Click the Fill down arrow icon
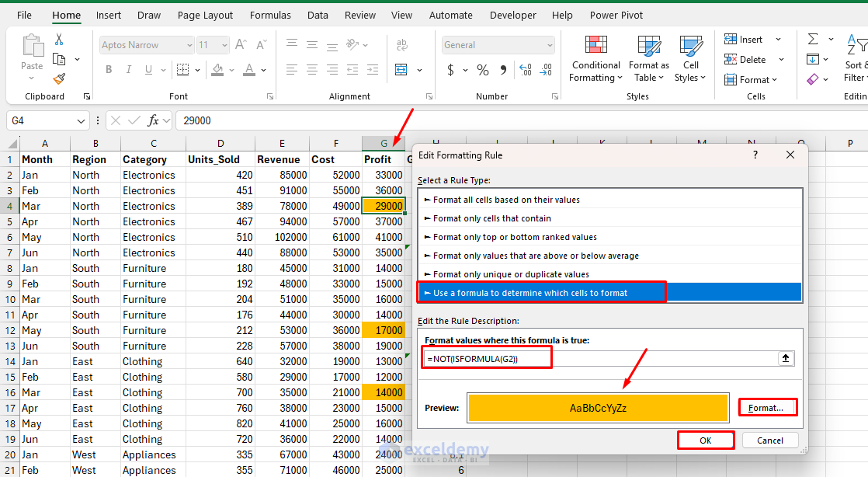This screenshot has width=868, height=477. point(813,59)
